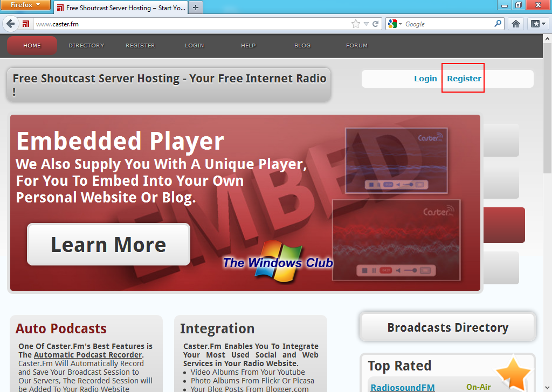Open the HELP navigation item
The height and width of the screenshot is (392, 552).
(x=248, y=45)
